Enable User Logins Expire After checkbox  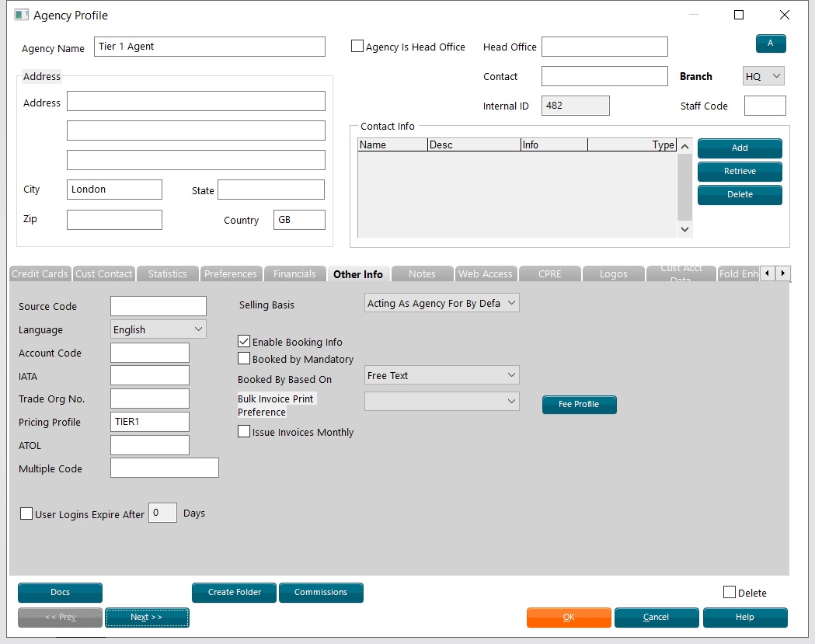click(x=26, y=513)
